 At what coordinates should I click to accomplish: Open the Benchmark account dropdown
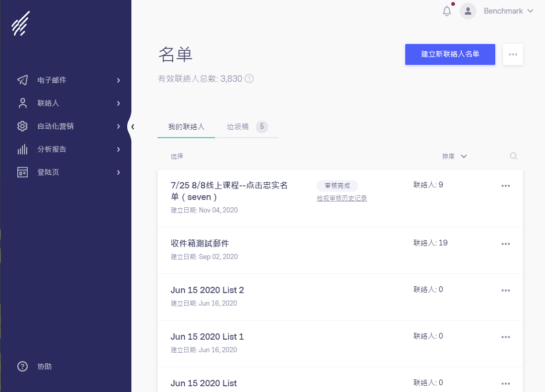[508, 11]
